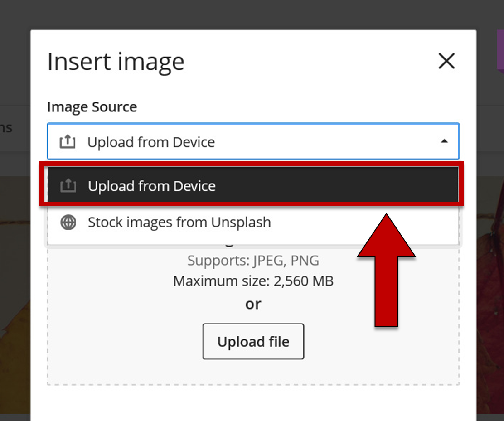The image size is (504, 421).
Task: Click the upload icon in the combo box
Action: click(68, 141)
